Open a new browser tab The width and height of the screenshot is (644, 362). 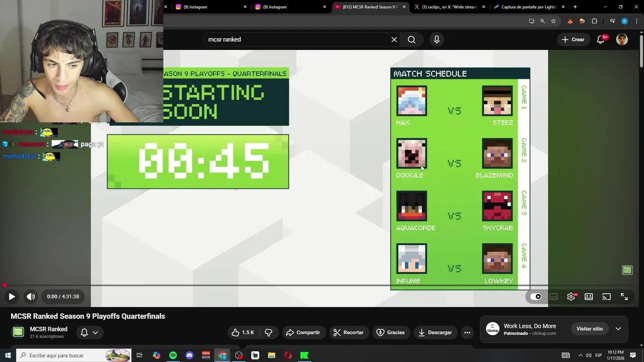(575, 7)
